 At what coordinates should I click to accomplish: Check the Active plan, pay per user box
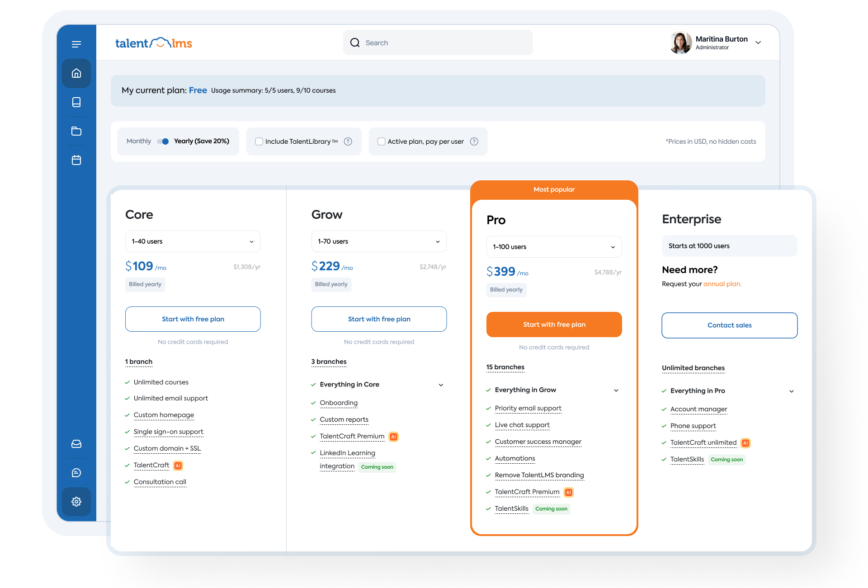click(382, 141)
